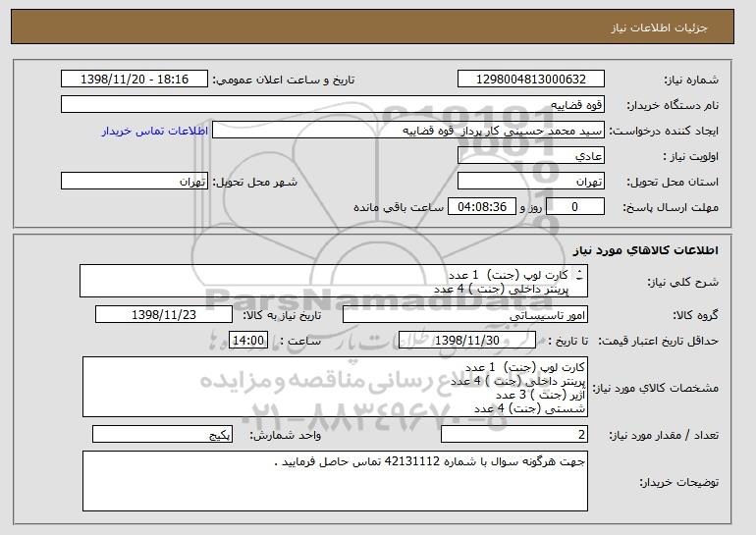The width and height of the screenshot is (756, 535).
Task: Click the phone number 42131112 in notes
Action: (x=412, y=461)
